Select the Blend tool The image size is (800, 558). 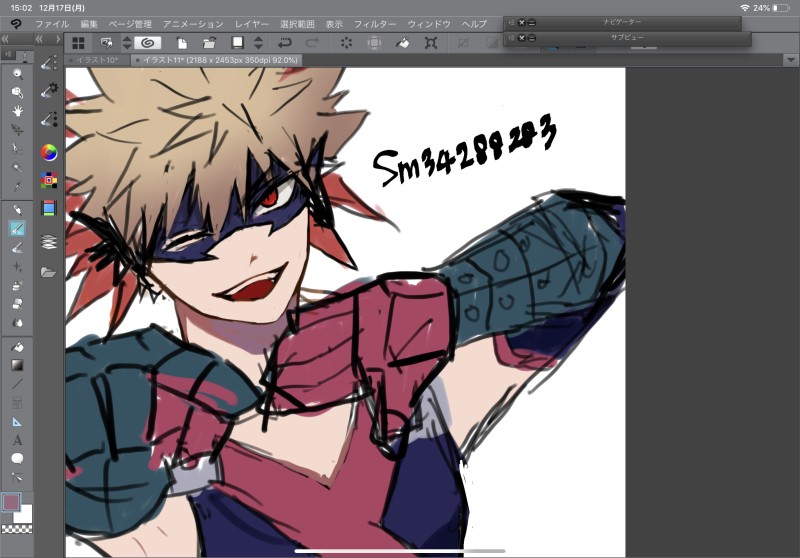point(17,323)
